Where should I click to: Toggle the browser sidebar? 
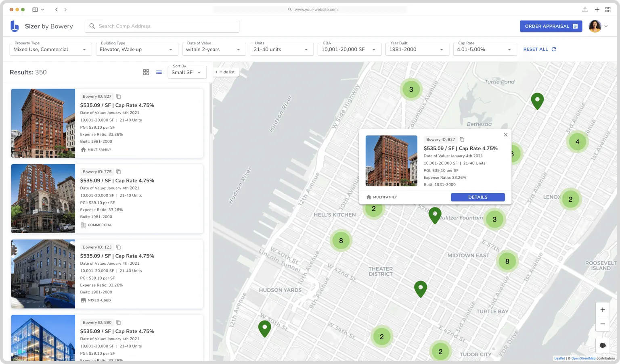(35, 9)
